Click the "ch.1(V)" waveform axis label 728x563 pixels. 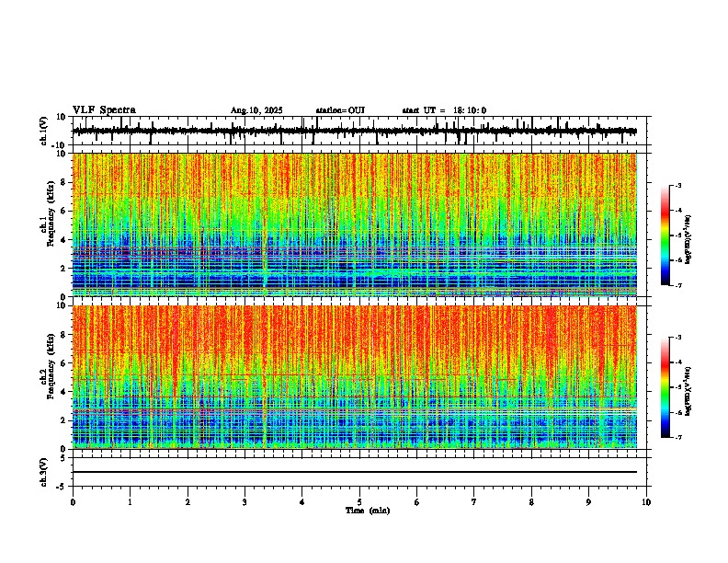[x=44, y=131]
